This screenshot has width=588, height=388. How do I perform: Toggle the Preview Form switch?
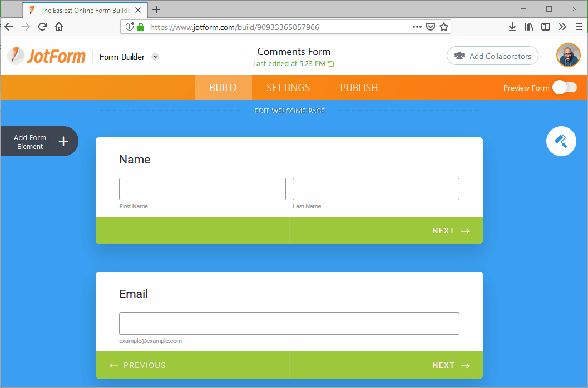click(x=565, y=87)
